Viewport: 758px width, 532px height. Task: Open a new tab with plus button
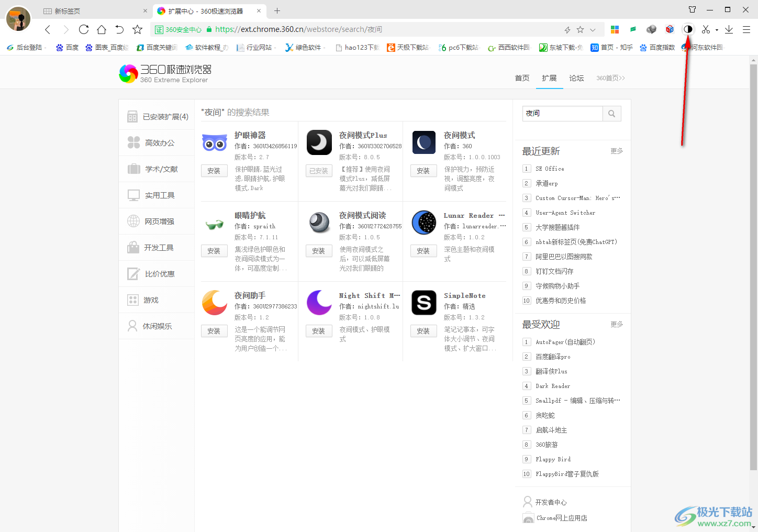pyautogui.click(x=277, y=10)
